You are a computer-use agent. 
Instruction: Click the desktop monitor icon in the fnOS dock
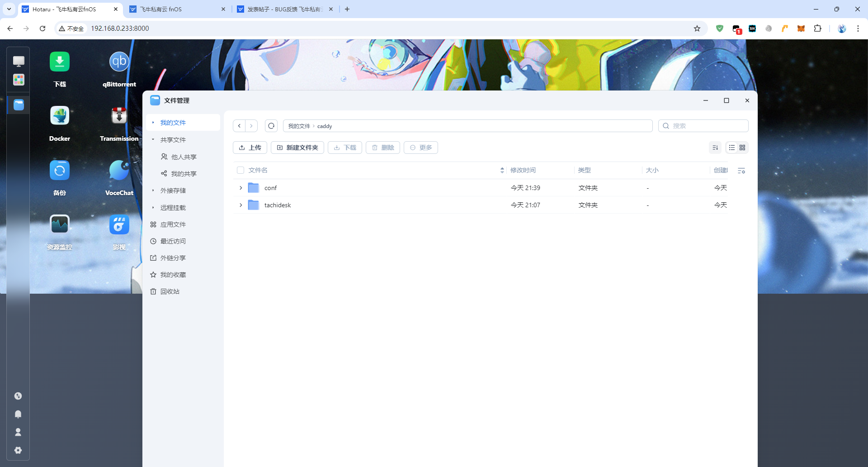pyautogui.click(x=19, y=61)
